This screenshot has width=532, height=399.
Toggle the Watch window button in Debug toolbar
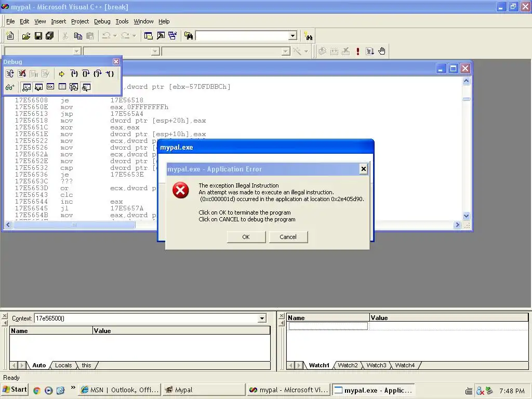tap(26, 87)
